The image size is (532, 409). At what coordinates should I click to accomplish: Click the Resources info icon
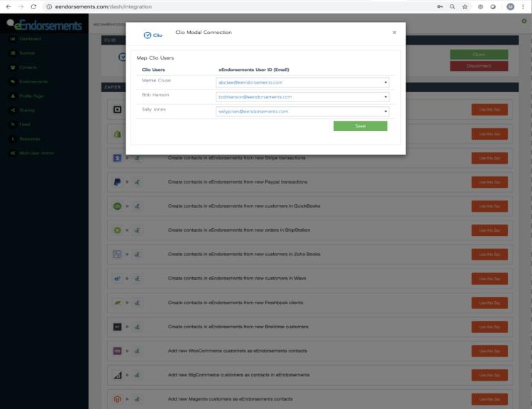tap(13, 139)
